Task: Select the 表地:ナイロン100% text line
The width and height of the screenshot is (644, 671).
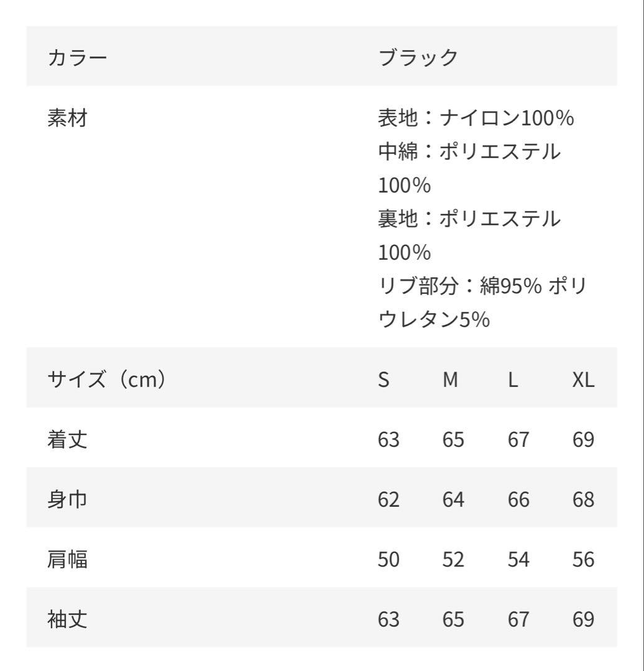Action: 476,117
